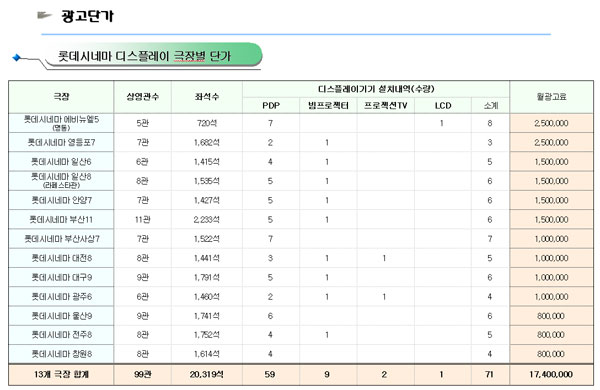Click the total PDP count 59
The image size is (600, 390).
[x=270, y=374]
